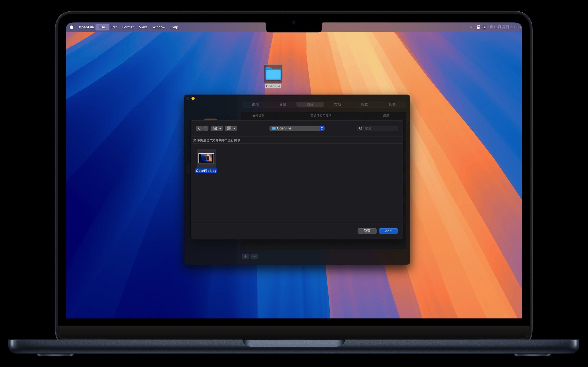Viewport: 588px width, 367px height.
Task: Click the date and time in the menu bar
Action: click(504, 27)
